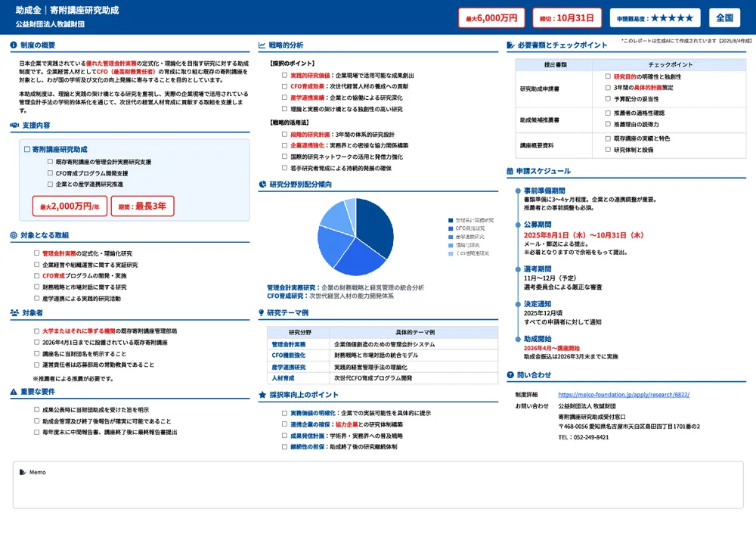Tick the CFO育成プログラム開発支援 checkbox
This screenshot has width=756, height=534.
tap(50, 172)
